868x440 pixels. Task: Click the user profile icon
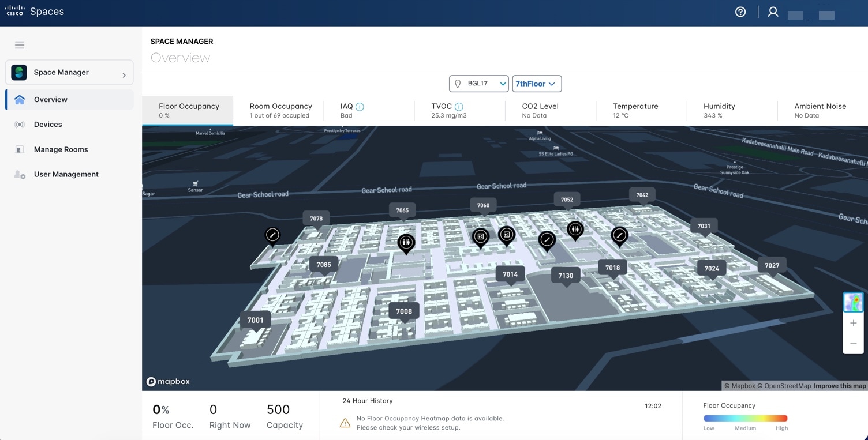click(x=773, y=12)
